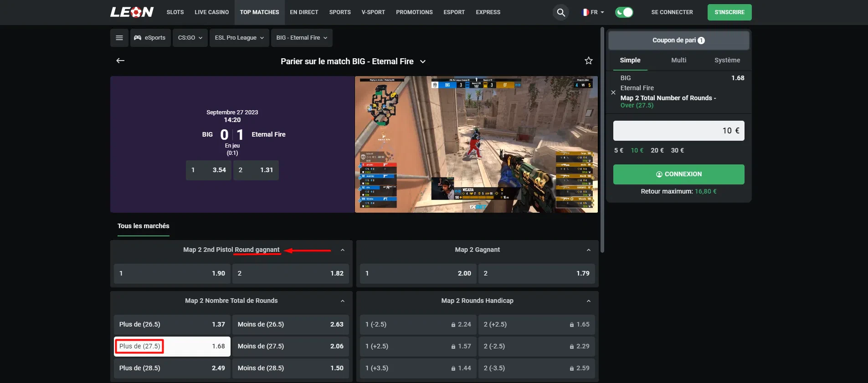Viewport: 868px width, 383px height.
Task: Click the locked 2 (-3.5) handicap odd 2.59
Action: coord(537,368)
